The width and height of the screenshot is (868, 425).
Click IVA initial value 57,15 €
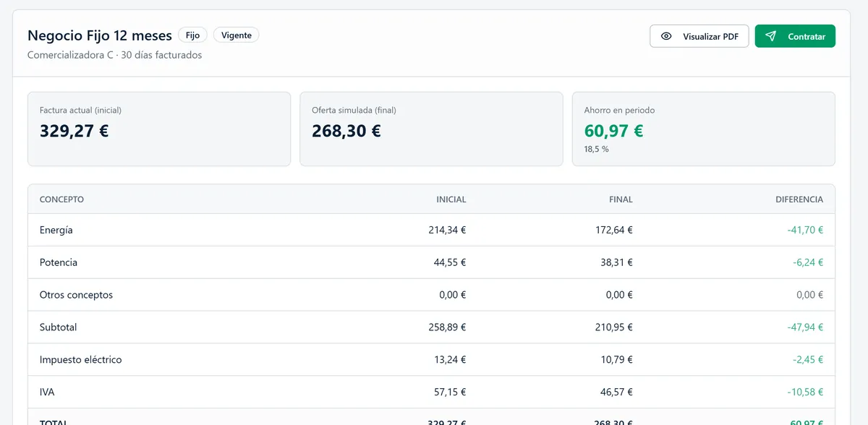[x=450, y=392]
